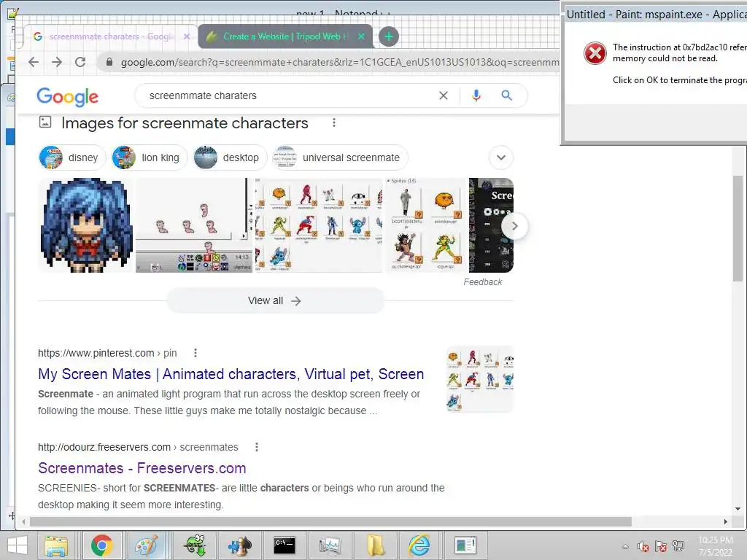Open a new tab with the plus button
The image size is (747, 560).
[389, 36]
